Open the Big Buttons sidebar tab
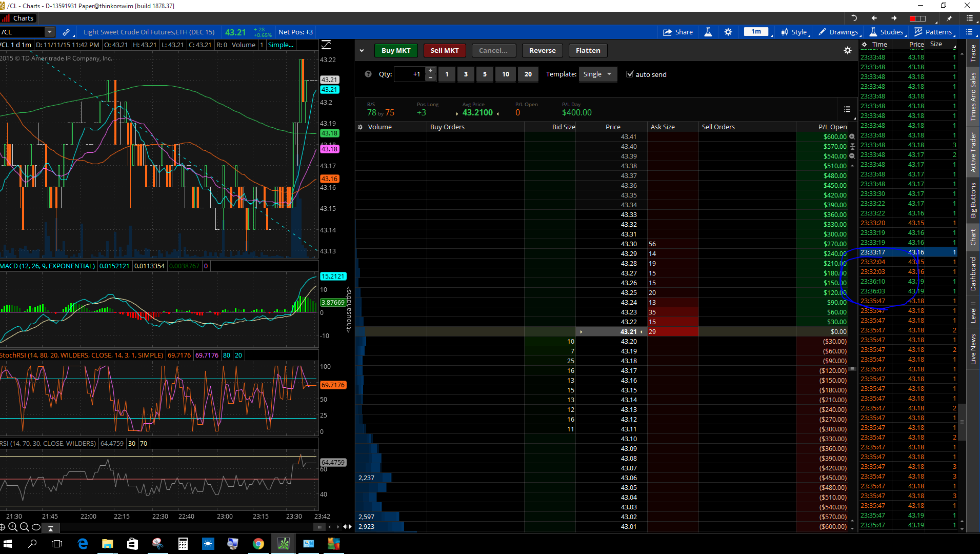The image size is (980, 554). 973,201
